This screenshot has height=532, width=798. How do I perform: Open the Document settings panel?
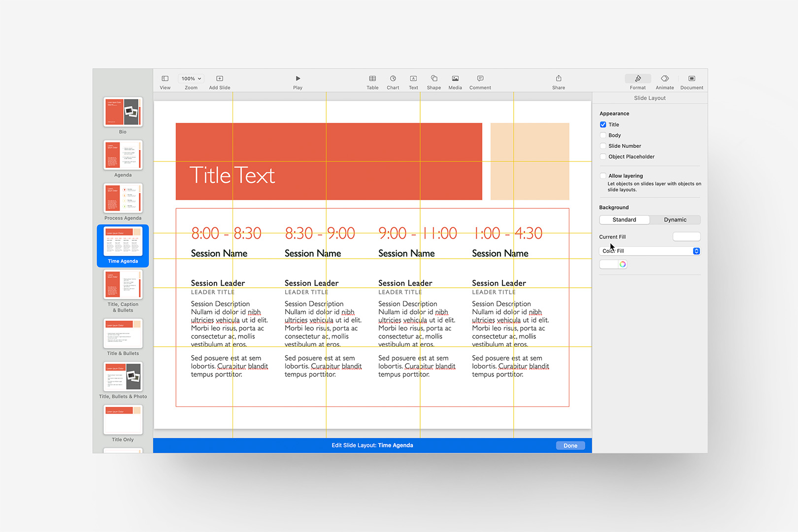coord(692,81)
